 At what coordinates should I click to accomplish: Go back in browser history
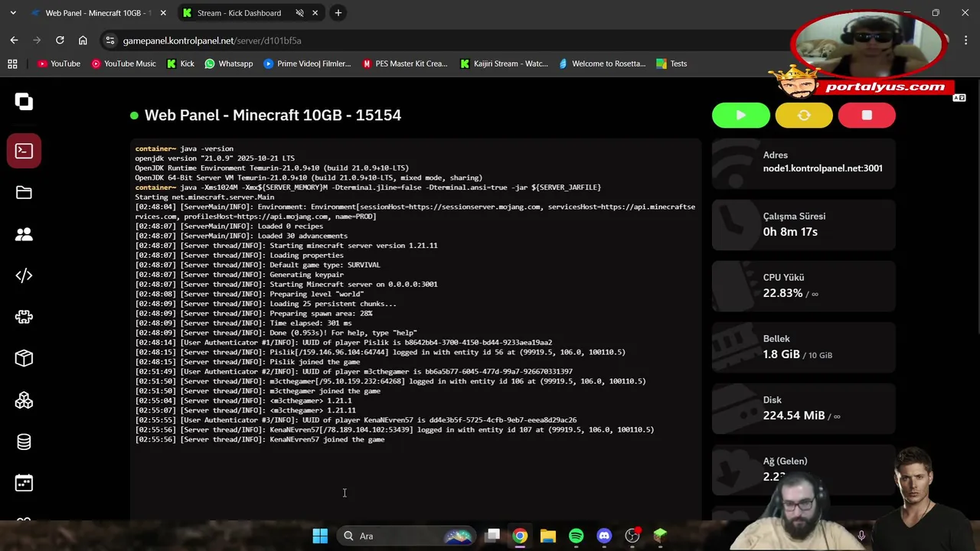(x=14, y=41)
